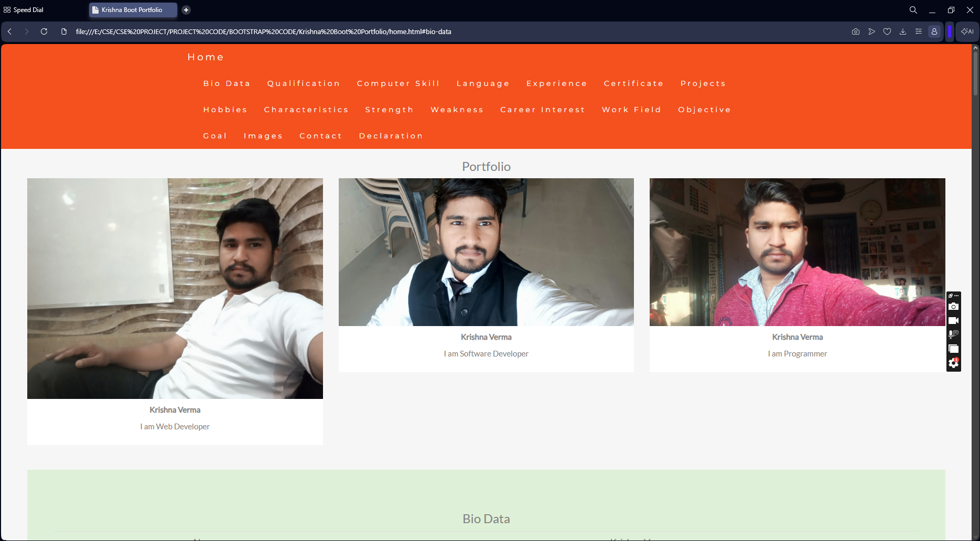Go to the Certificate section

pyautogui.click(x=634, y=83)
